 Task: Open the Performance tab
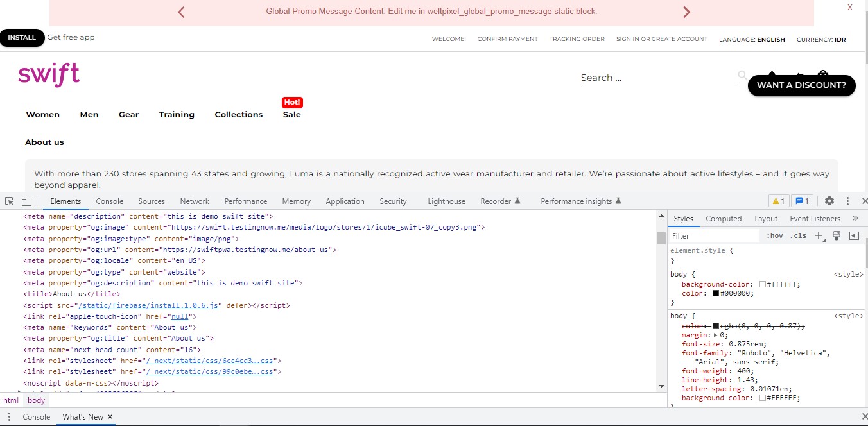click(x=246, y=201)
